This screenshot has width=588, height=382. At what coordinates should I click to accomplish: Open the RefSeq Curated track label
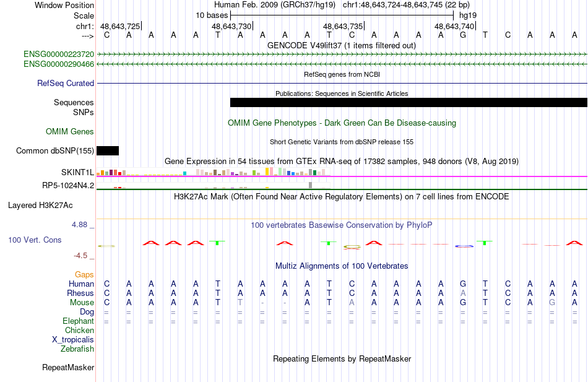tap(66, 84)
